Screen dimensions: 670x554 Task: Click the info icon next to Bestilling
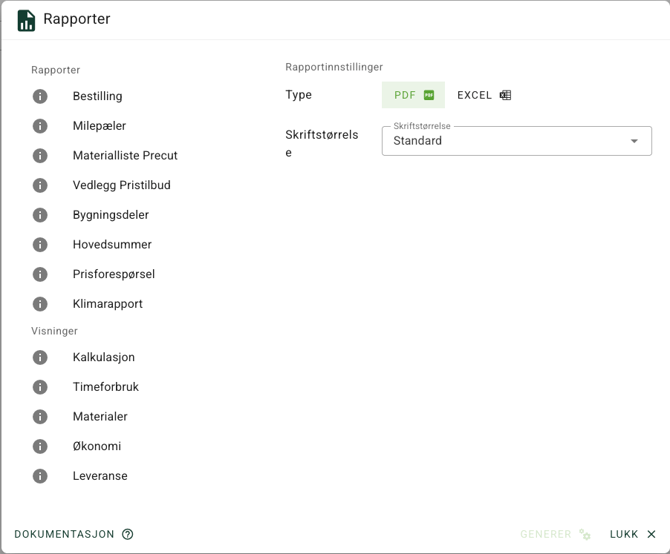(x=40, y=97)
